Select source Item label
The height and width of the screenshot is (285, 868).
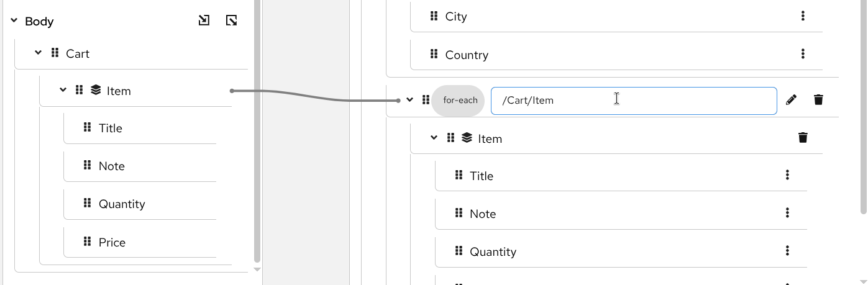[119, 91]
